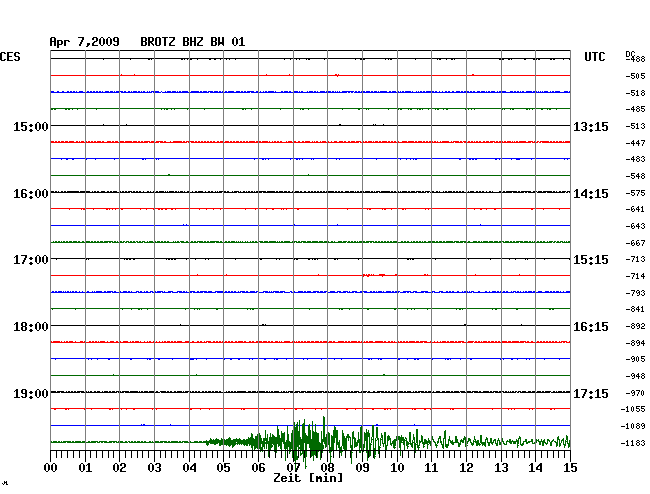Click the 16:15 UTC time label

coord(590,326)
